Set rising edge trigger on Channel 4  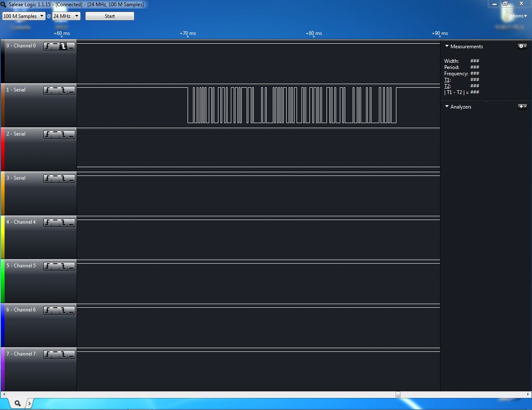[48, 222]
